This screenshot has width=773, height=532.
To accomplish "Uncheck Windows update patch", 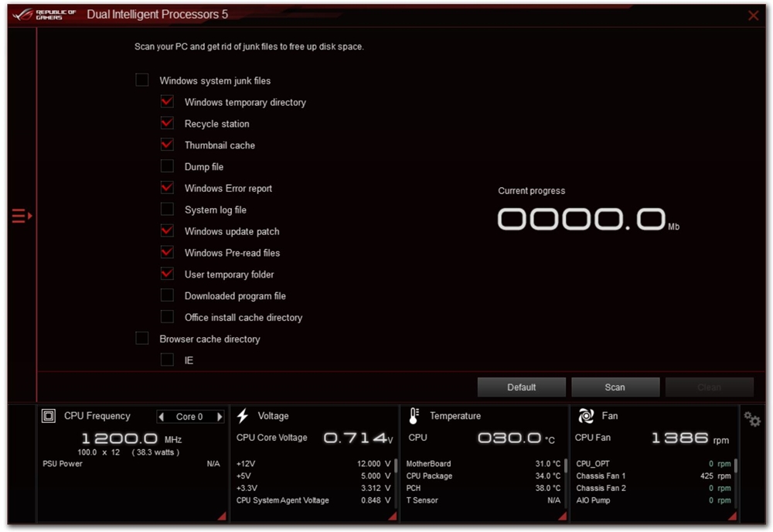I will coord(167,230).
